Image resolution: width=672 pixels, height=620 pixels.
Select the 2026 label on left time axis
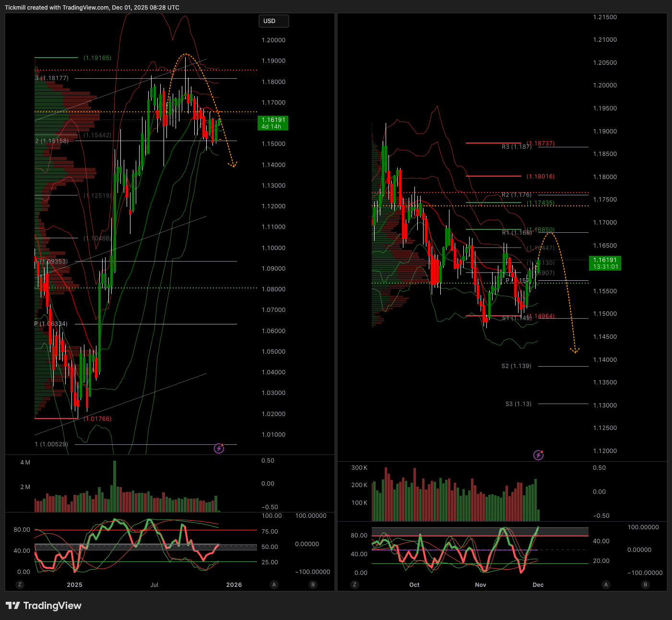coord(234,584)
